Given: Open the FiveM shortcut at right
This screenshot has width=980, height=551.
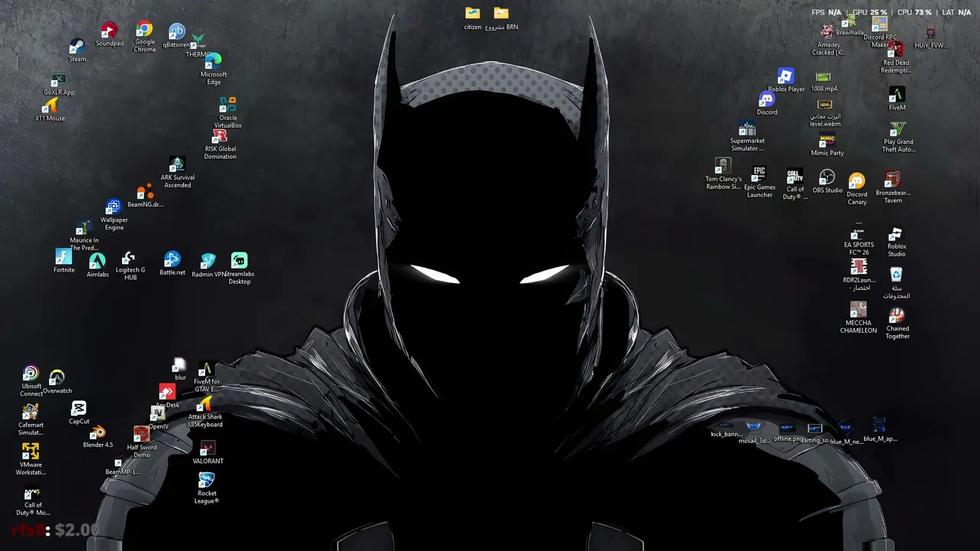Looking at the screenshot, I should [x=897, y=99].
